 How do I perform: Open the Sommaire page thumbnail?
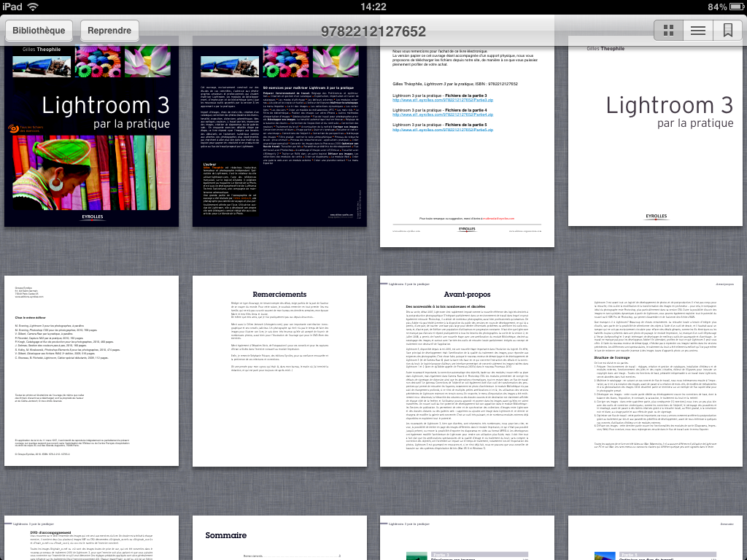(x=279, y=537)
